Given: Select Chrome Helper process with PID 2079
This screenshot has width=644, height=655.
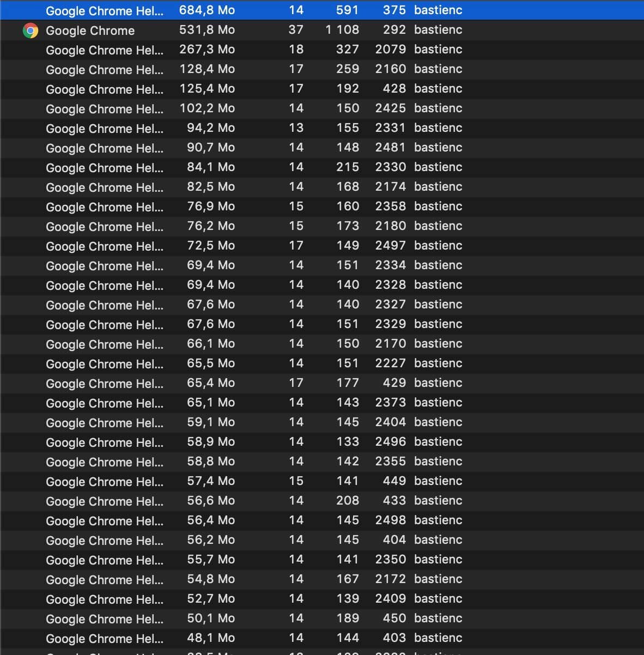Looking at the screenshot, I should click(104, 50).
